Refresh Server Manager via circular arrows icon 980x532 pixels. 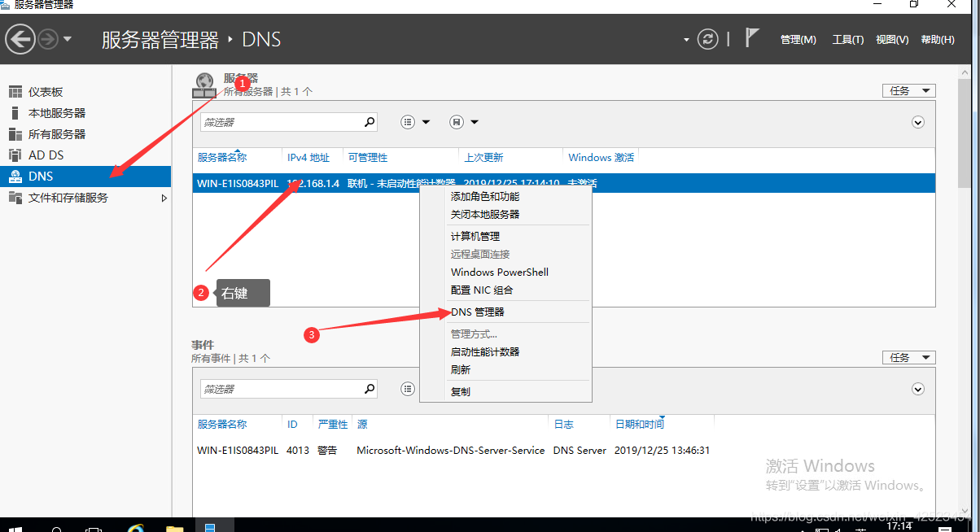coord(709,39)
